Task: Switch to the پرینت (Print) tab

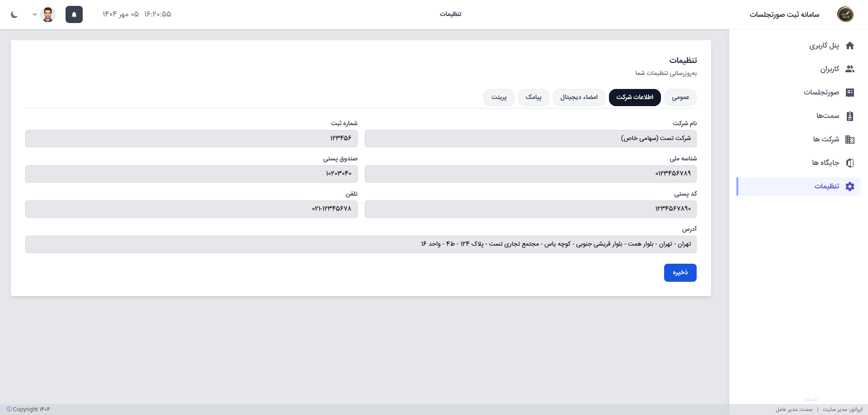Action: click(x=499, y=98)
